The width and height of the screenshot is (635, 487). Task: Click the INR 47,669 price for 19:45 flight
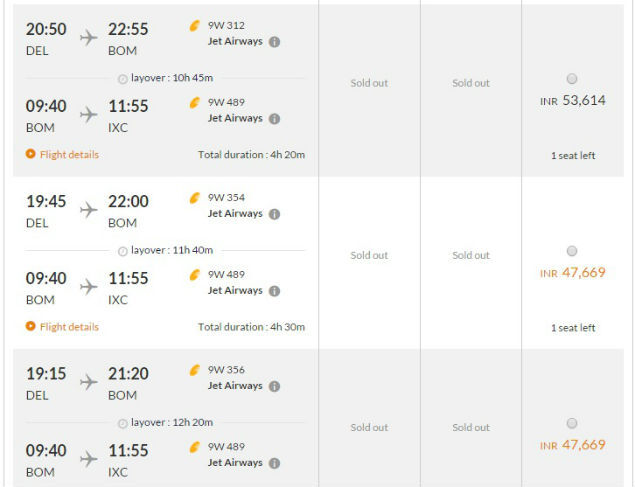coord(573,272)
